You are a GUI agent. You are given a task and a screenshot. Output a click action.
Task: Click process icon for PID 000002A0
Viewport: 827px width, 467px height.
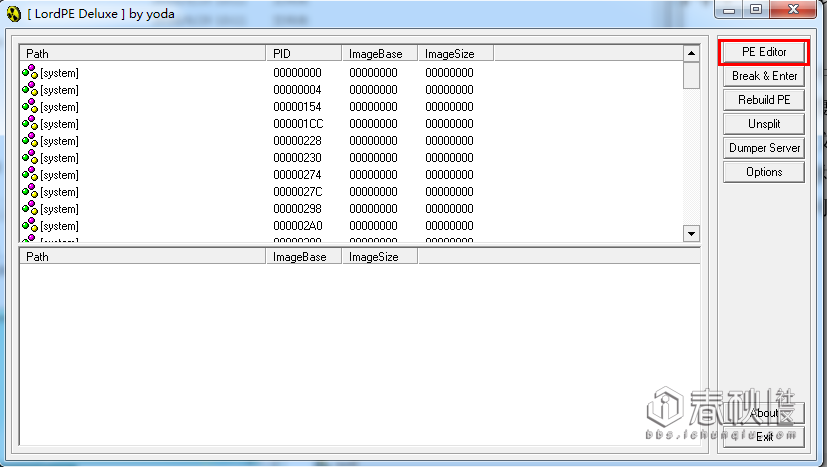(30, 225)
